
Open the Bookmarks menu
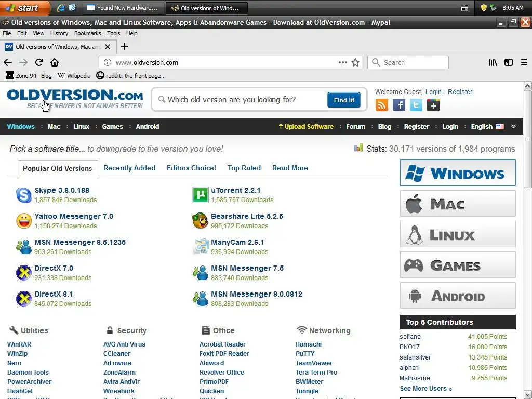coord(87,33)
